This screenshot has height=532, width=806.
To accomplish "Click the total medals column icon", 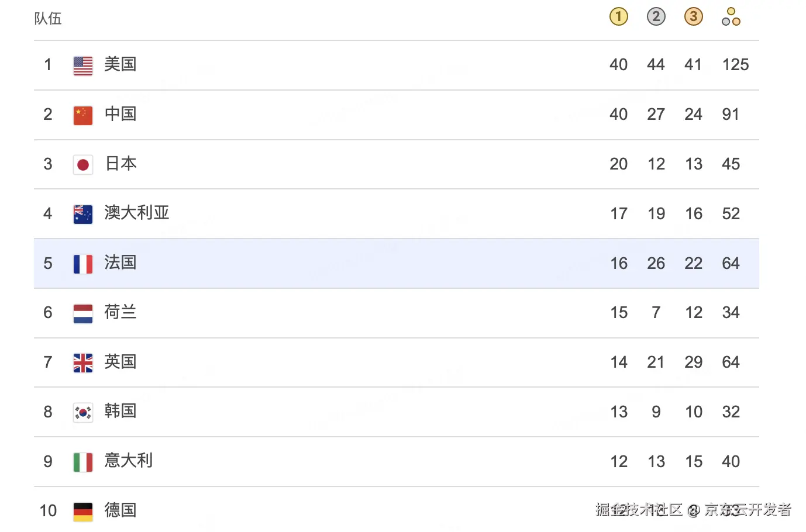I will point(731,17).
